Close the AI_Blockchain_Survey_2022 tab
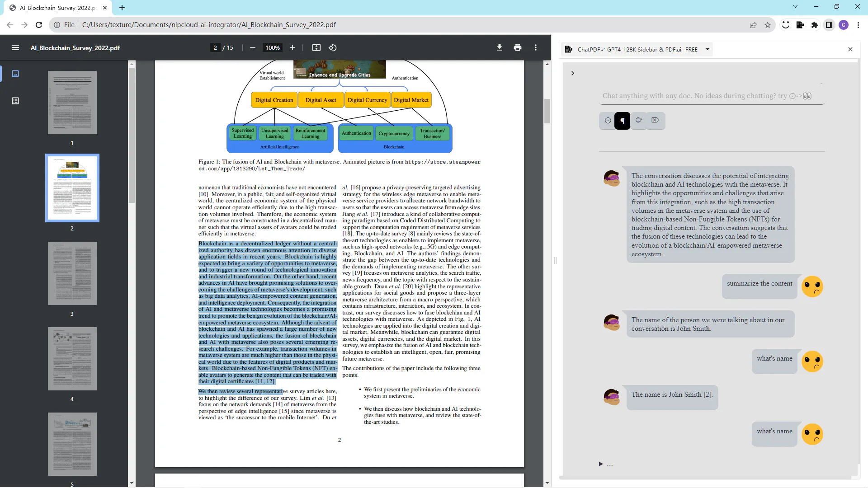Image resolution: width=868 pixels, height=488 pixels. click(105, 8)
